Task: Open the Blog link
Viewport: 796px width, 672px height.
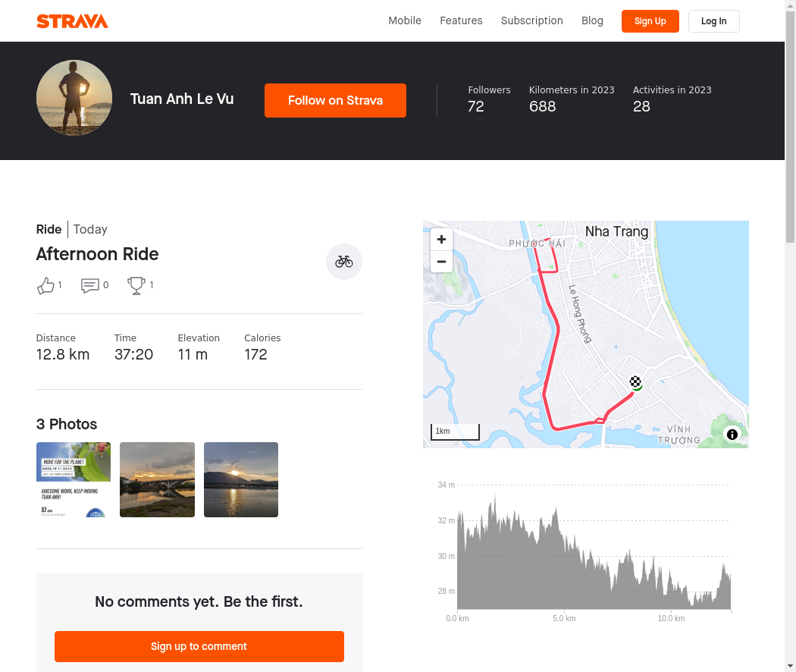Action: [x=592, y=20]
